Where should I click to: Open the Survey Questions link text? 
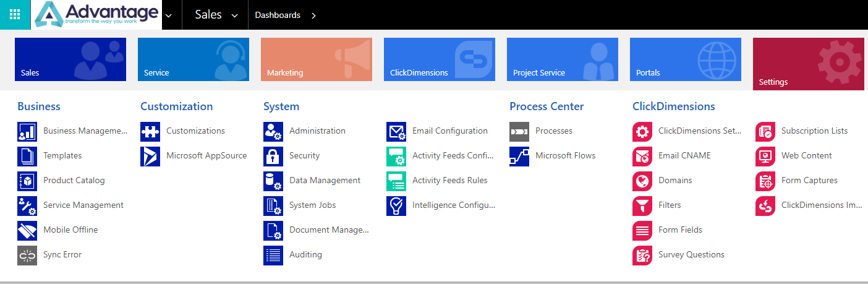pos(691,255)
